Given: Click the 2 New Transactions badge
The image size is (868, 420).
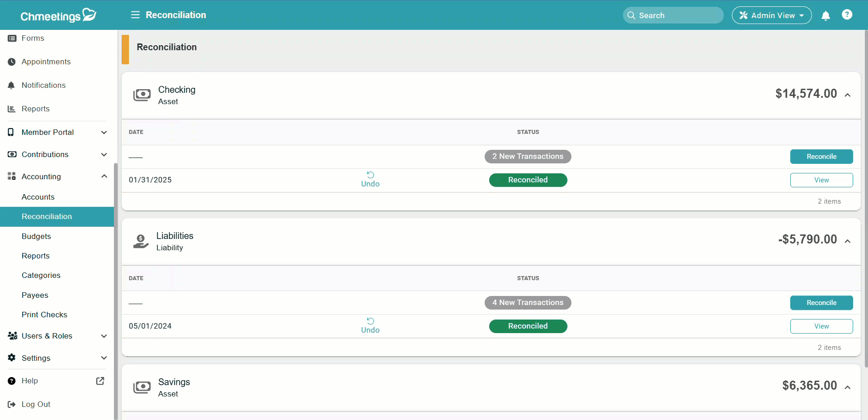Looking at the screenshot, I should (x=528, y=157).
